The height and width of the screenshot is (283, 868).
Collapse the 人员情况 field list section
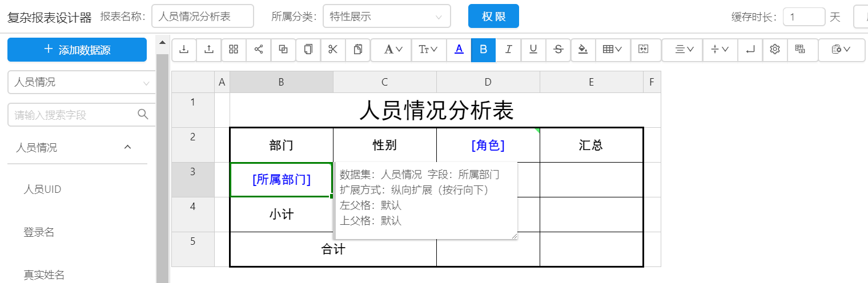coord(128,147)
